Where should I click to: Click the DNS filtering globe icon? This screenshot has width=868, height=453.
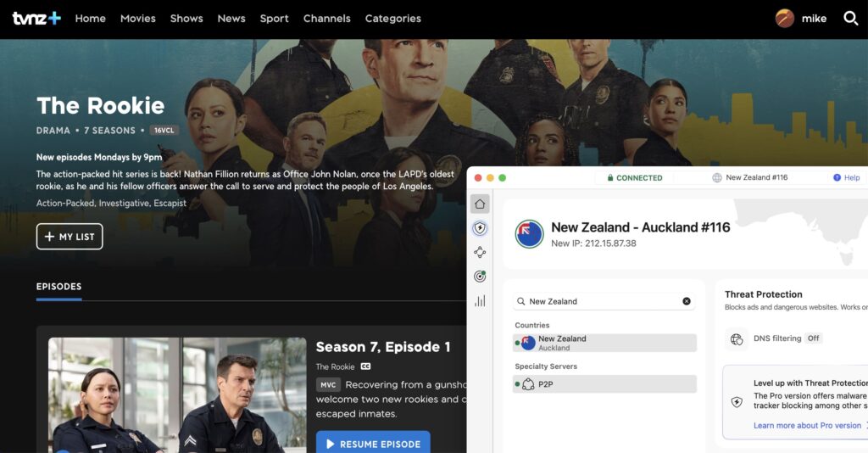point(737,339)
